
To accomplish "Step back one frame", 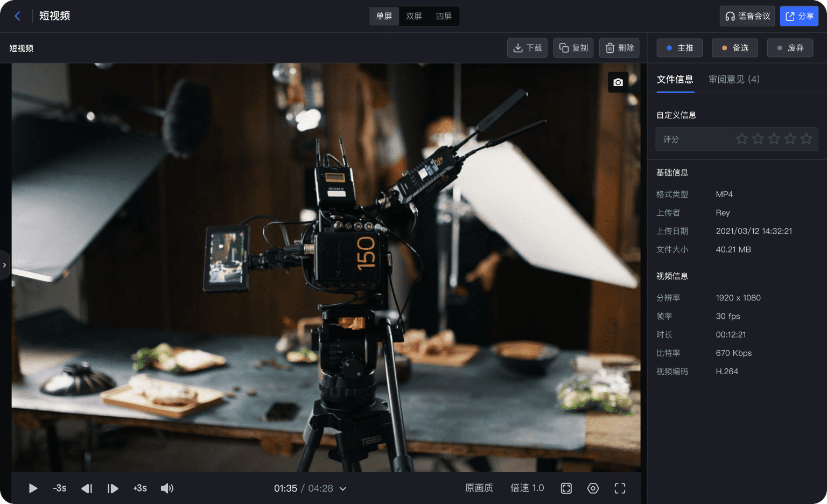I will point(87,488).
